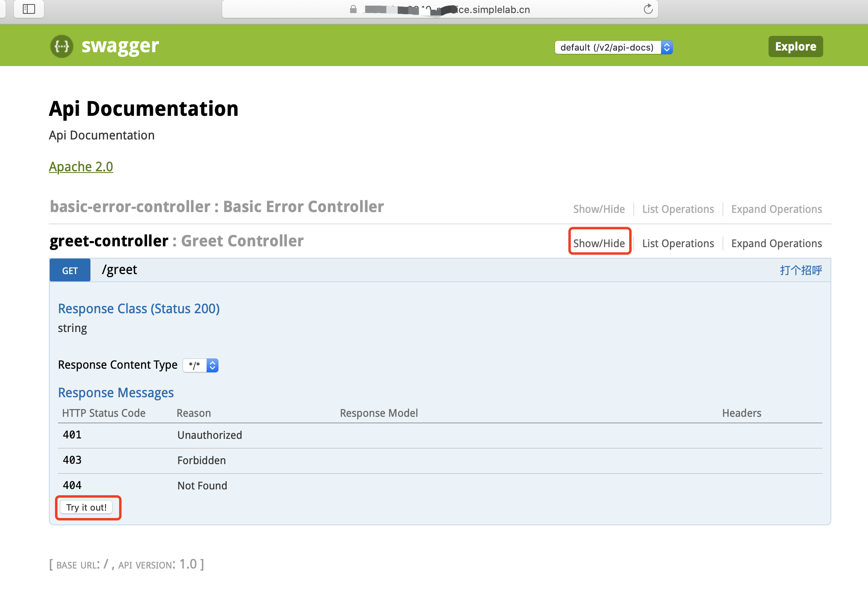Viewport: 868px width, 593px height.
Task: Click the Try it out! button
Action: [x=86, y=507]
